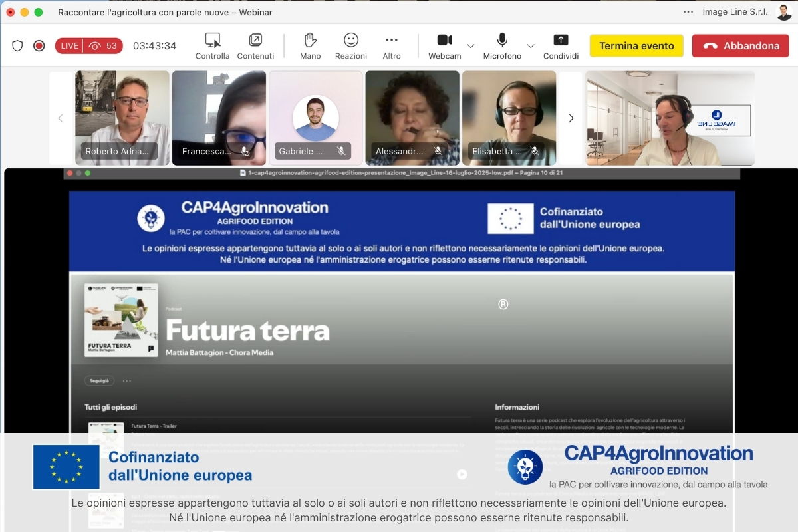Click Alessandr's muted microphone icon
The image size is (798, 532).
click(438, 151)
